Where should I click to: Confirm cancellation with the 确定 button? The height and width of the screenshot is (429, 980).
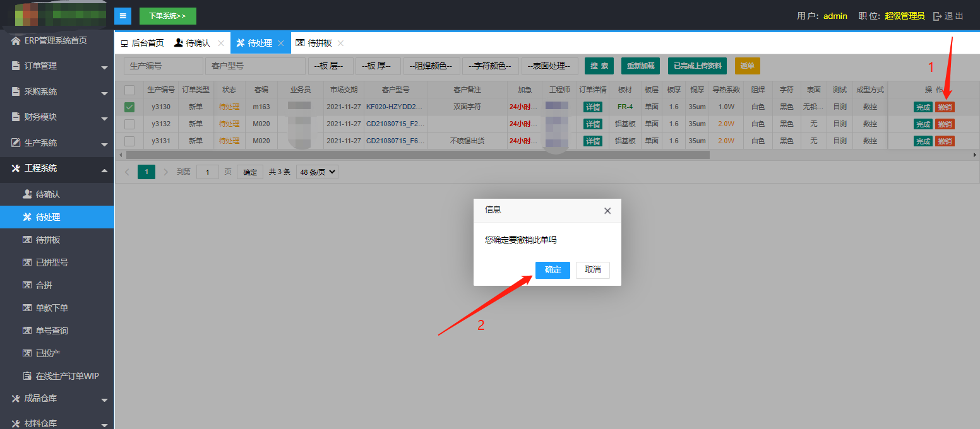[553, 270]
